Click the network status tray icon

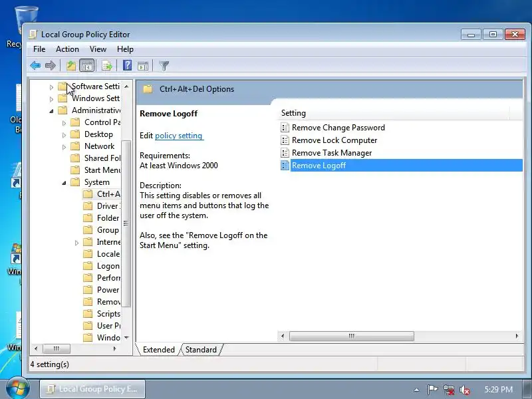(x=448, y=390)
